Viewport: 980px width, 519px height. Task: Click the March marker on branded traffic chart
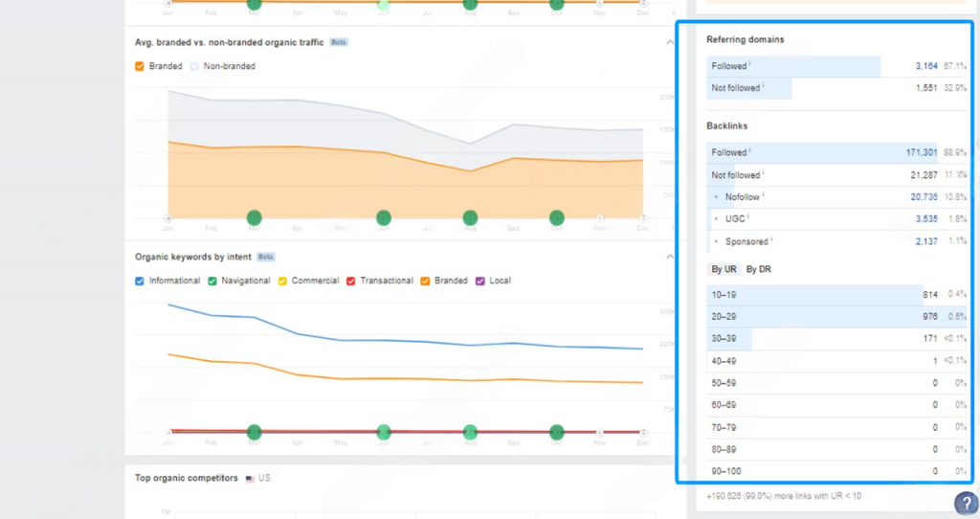[x=254, y=217]
